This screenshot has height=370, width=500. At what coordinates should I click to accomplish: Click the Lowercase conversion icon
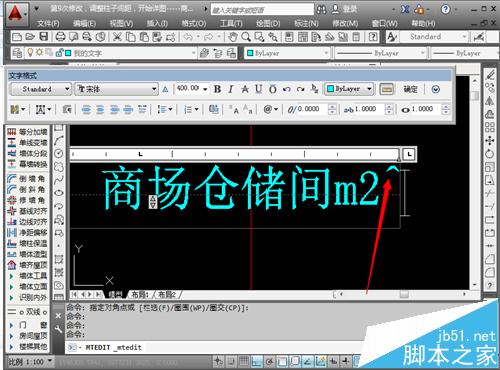(248, 109)
